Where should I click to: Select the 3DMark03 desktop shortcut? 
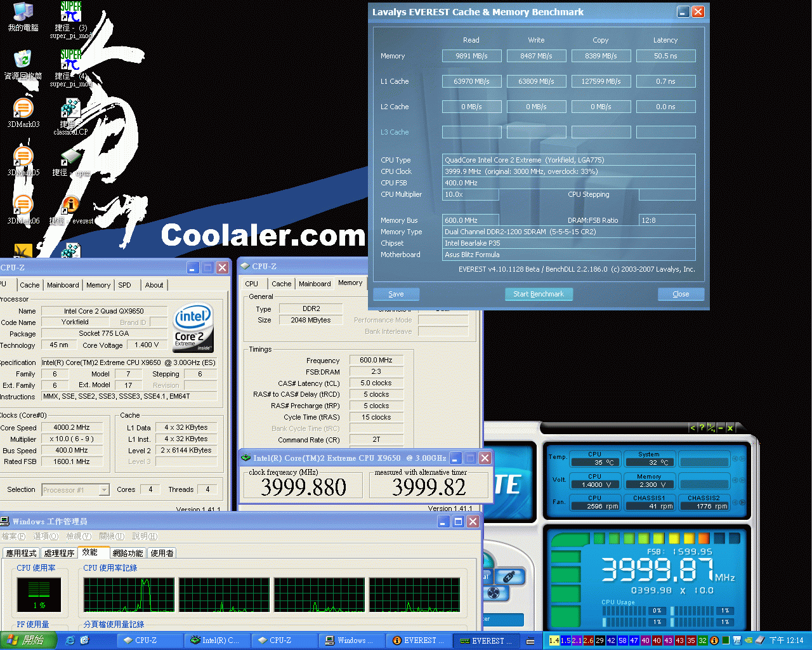click(x=23, y=114)
